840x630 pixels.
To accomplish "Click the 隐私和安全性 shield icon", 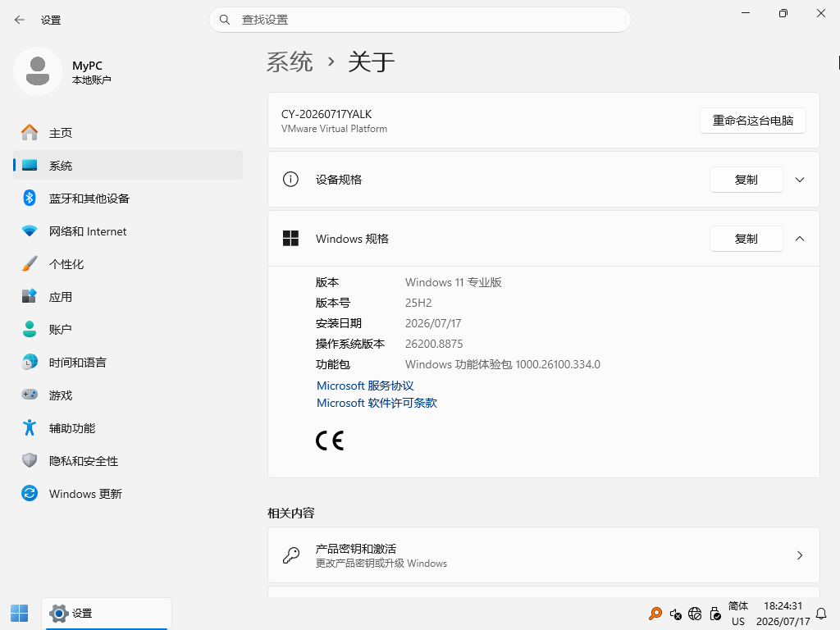I will point(30,460).
